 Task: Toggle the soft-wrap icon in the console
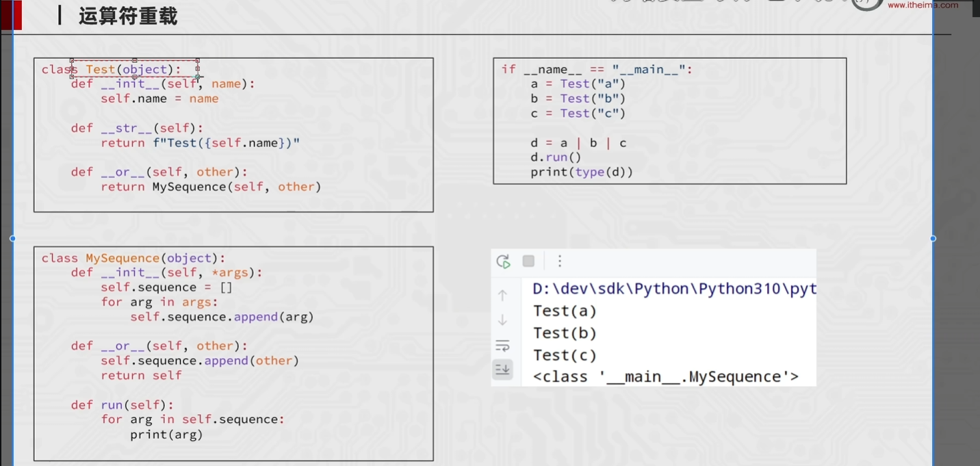click(x=502, y=345)
